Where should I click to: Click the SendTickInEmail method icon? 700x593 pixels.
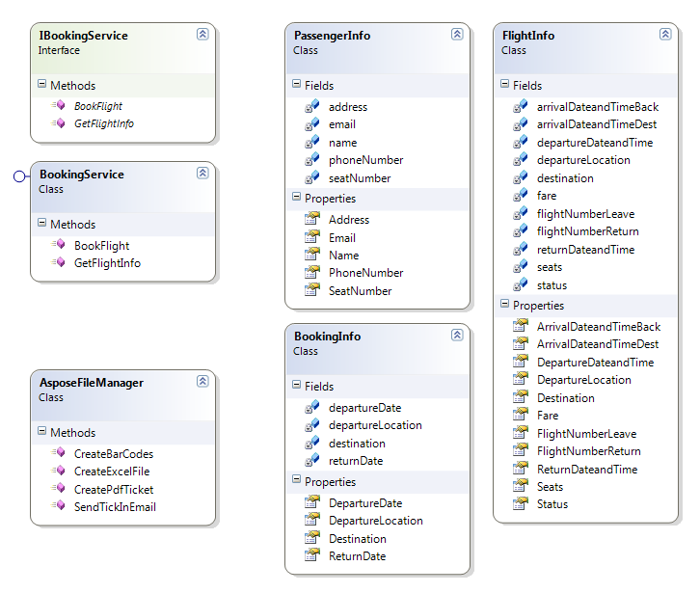[x=58, y=507]
